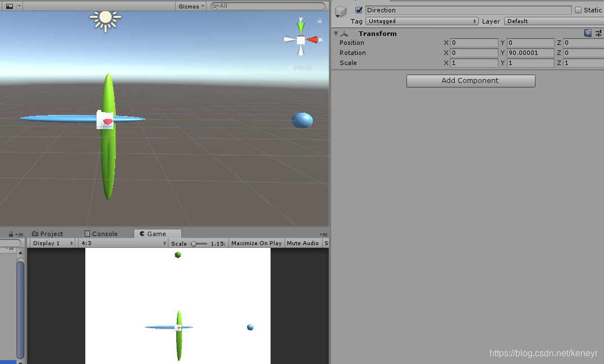
Task: Open the Tag dropdown showing Untagged
Action: 422,21
